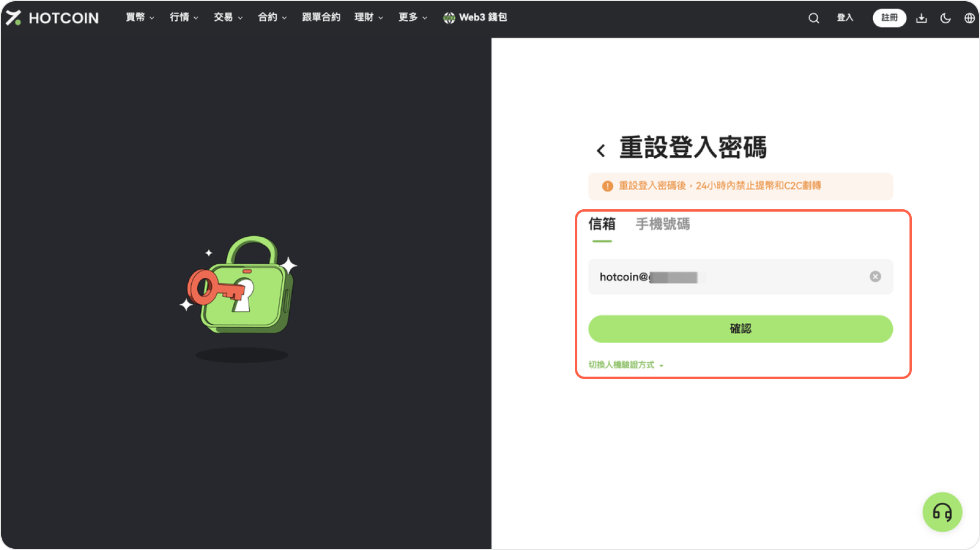This screenshot has width=980, height=550.
Task: Expand the 切換人機驗證方式 dropdown
Action: [x=626, y=365]
